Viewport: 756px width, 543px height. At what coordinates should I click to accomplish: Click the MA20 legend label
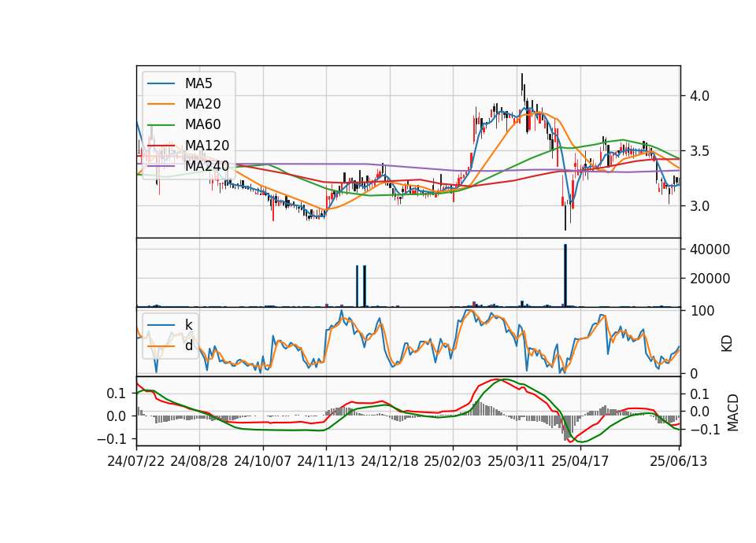coord(202,104)
